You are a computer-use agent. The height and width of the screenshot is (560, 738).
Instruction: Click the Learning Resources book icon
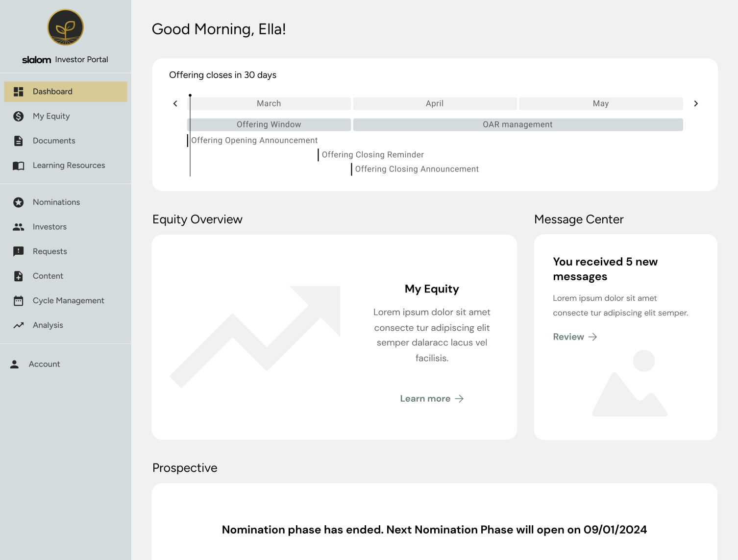19,166
